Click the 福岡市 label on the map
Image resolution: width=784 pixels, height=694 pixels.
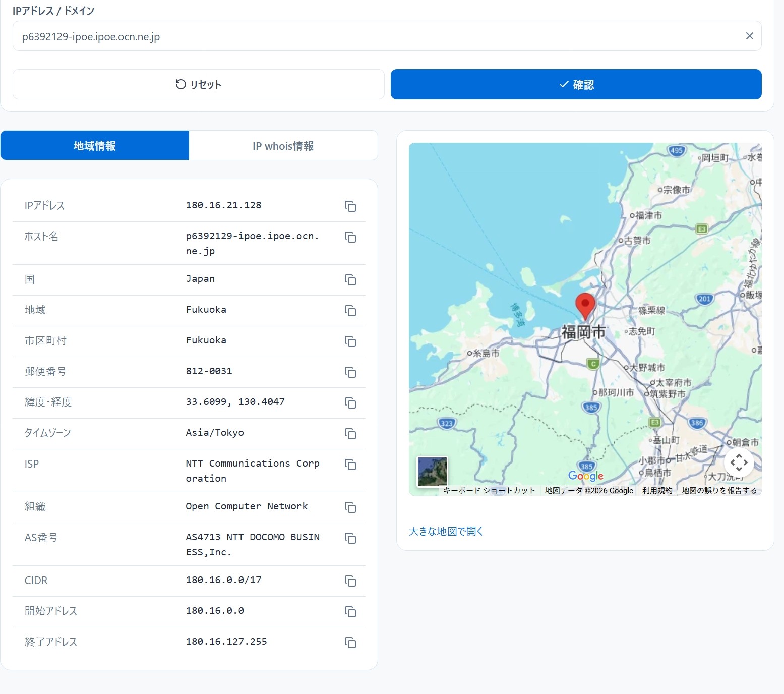(x=583, y=332)
